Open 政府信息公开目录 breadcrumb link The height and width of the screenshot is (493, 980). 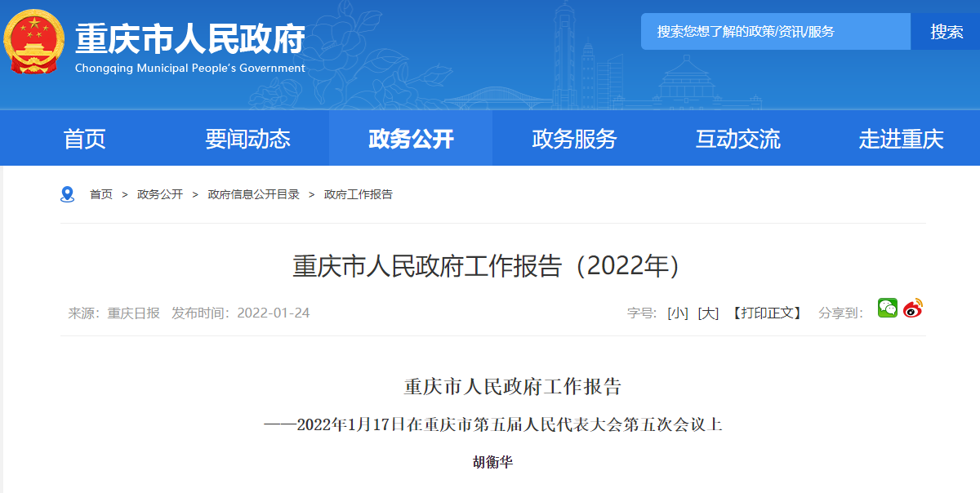pyautogui.click(x=253, y=194)
